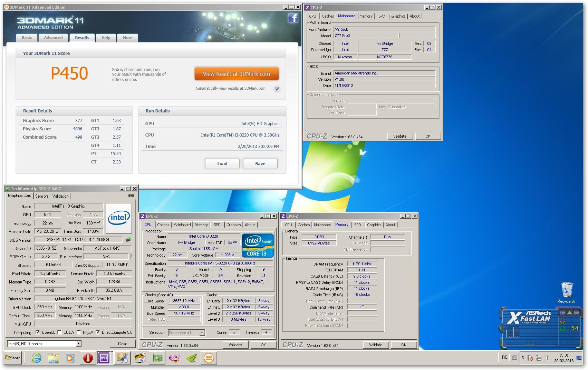Open Windows Media Player taskbar icon
This screenshot has height=370, width=588.
pyautogui.click(x=70, y=358)
